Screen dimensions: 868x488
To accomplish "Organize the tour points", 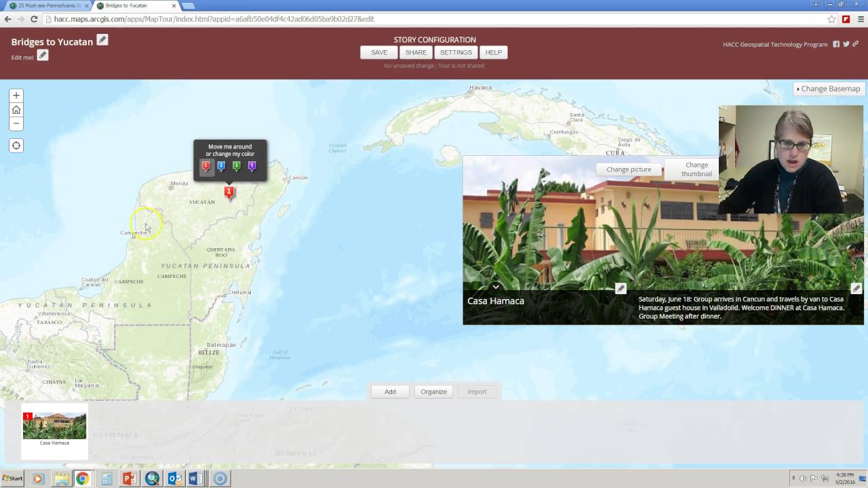I will (x=433, y=392).
